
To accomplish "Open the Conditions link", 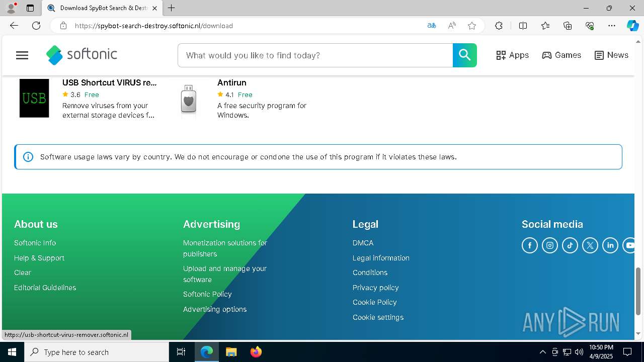I will click(370, 273).
